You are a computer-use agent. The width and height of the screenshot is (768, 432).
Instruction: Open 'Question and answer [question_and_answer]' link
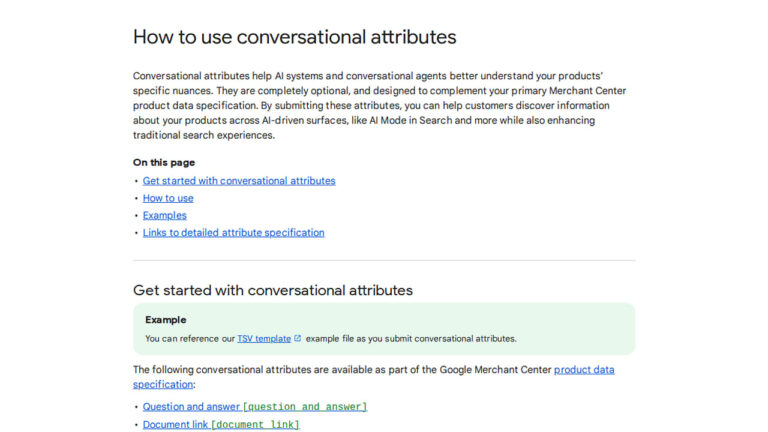pyautogui.click(x=255, y=407)
